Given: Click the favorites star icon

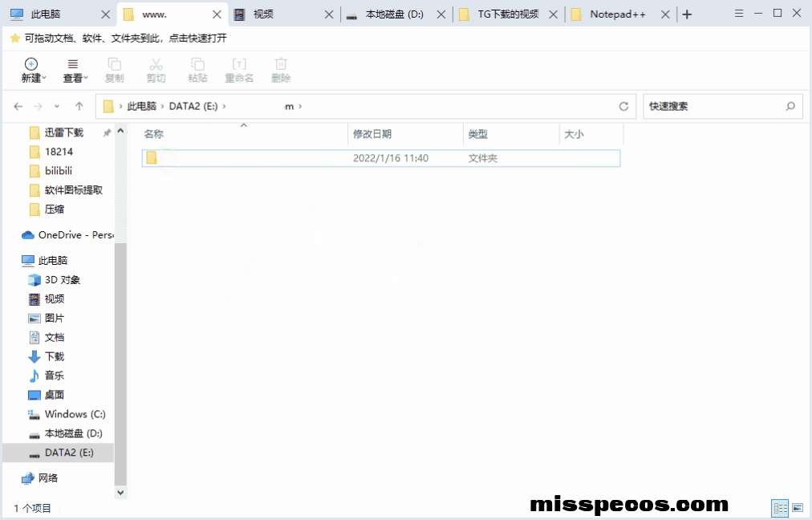Looking at the screenshot, I should click(x=15, y=38).
